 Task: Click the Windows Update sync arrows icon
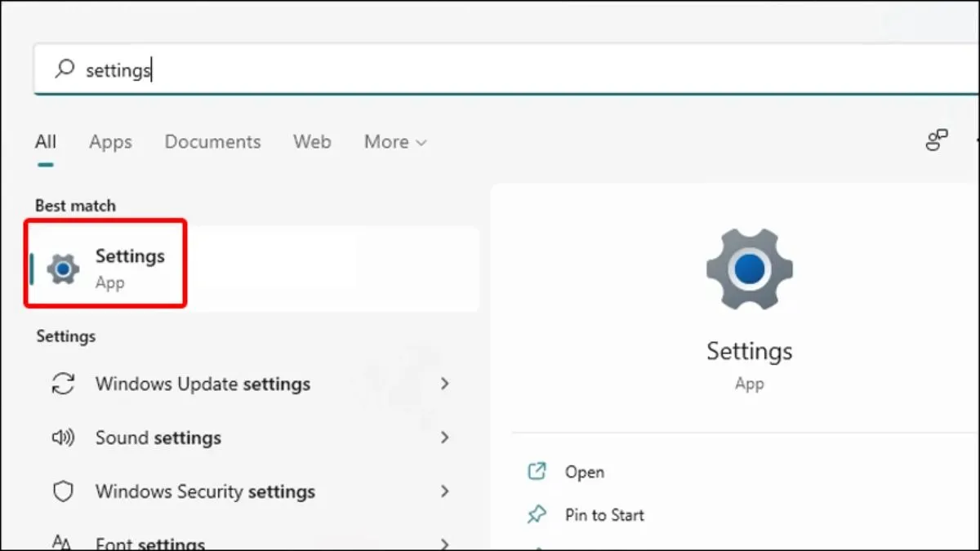click(63, 384)
